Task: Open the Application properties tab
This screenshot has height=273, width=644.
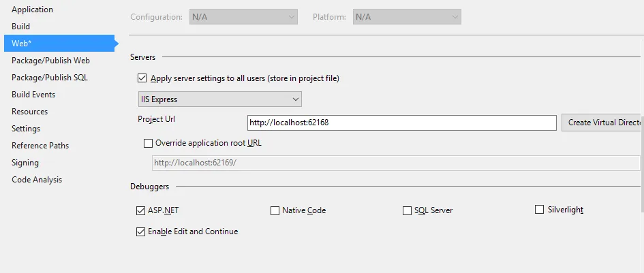Action: pyautogui.click(x=32, y=10)
